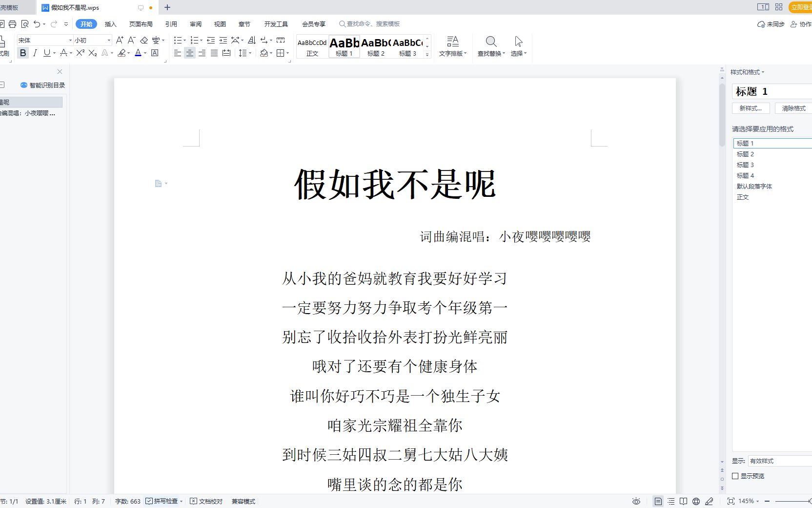The height and width of the screenshot is (508, 812).
Task: Apply the 正文 style from gallery
Action: (x=312, y=47)
